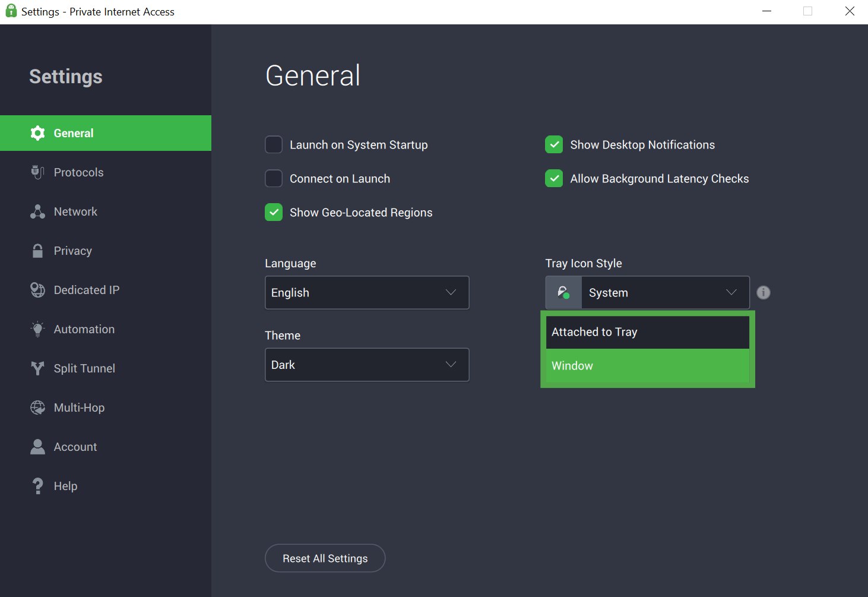Minimize the Settings window
This screenshot has width=868, height=597.
point(766,11)
